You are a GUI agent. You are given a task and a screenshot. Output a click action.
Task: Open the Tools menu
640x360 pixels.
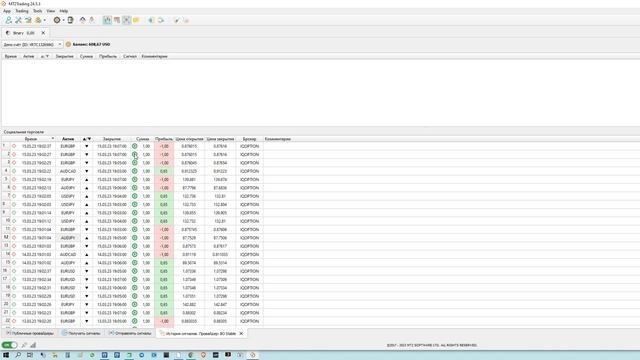[38, 11]
